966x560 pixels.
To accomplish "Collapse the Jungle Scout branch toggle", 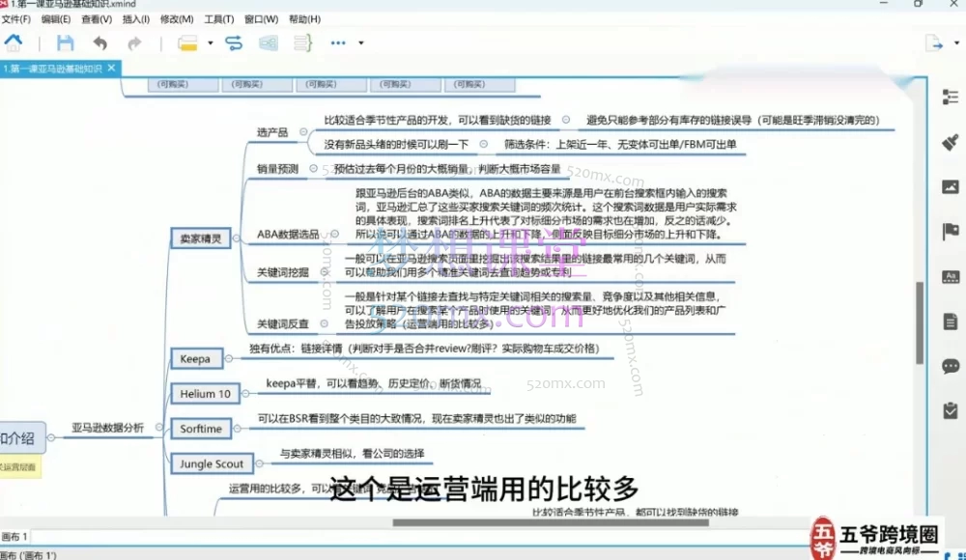I will (259, 463).
